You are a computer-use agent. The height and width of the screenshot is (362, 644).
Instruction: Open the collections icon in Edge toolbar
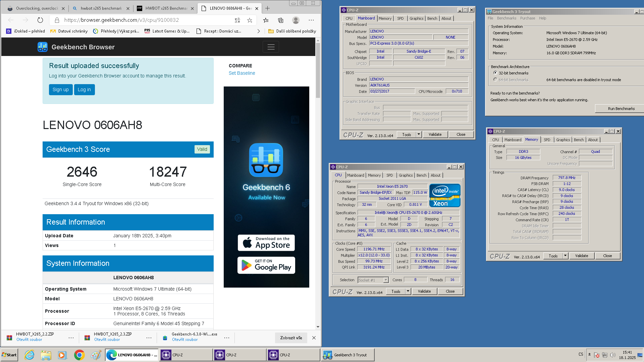coord(281,20)
